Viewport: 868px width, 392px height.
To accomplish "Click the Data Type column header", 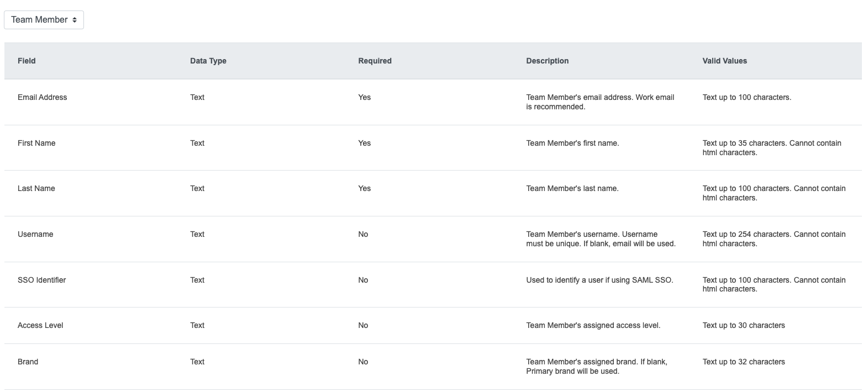I will coord(208,61).
